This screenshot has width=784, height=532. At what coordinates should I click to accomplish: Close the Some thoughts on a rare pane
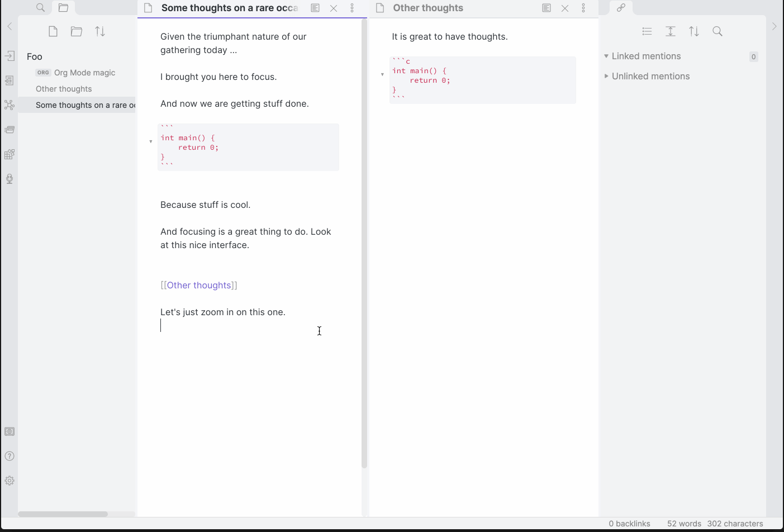coord(334,8)
